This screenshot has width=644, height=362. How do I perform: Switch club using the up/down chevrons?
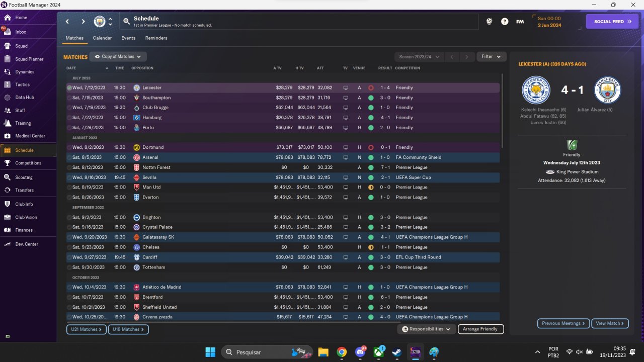pos(110,22)
